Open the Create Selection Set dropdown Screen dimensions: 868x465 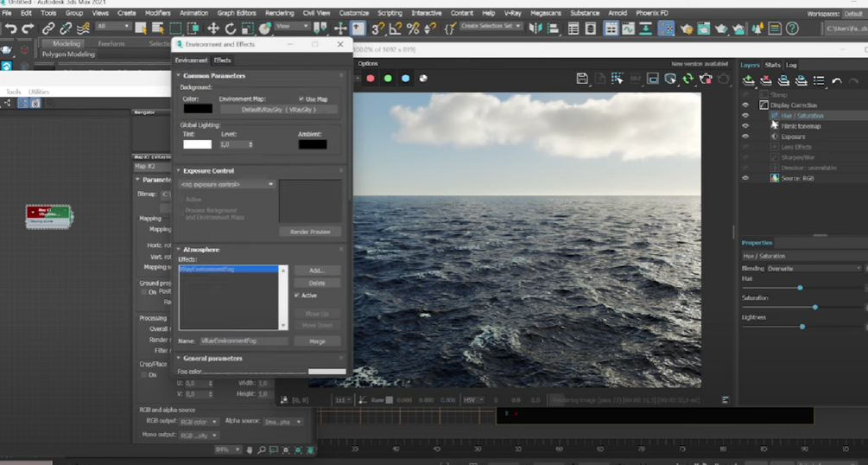tap(491, 26)
